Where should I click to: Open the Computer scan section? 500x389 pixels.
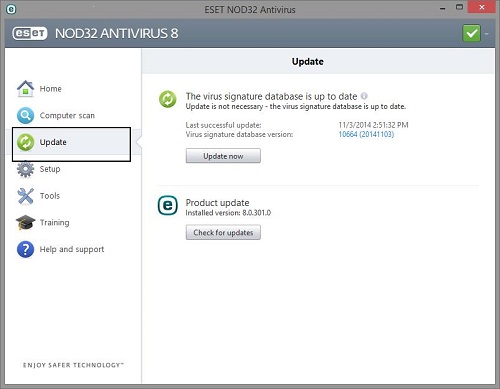(x=67, y=115)
